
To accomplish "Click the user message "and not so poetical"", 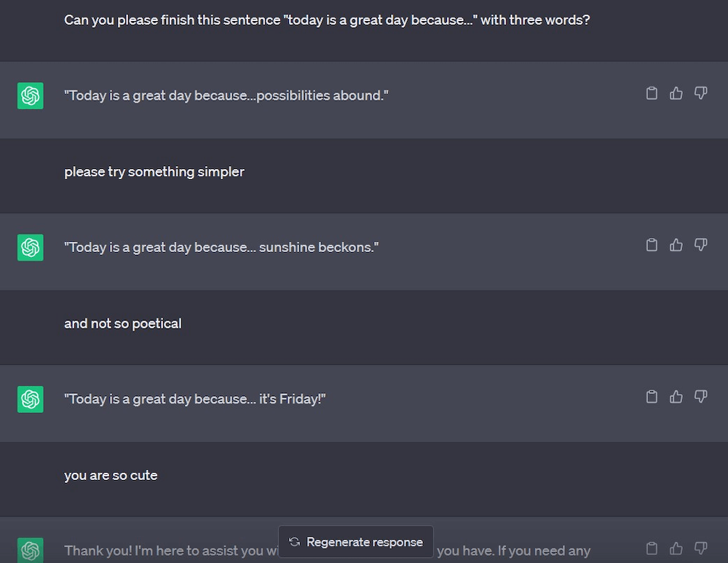I will tap(122, 323).
